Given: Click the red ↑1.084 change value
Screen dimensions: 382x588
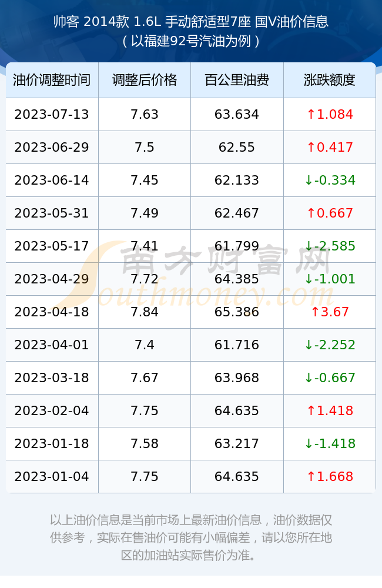Looking at the screenshot, I should (x=330, y=115).
